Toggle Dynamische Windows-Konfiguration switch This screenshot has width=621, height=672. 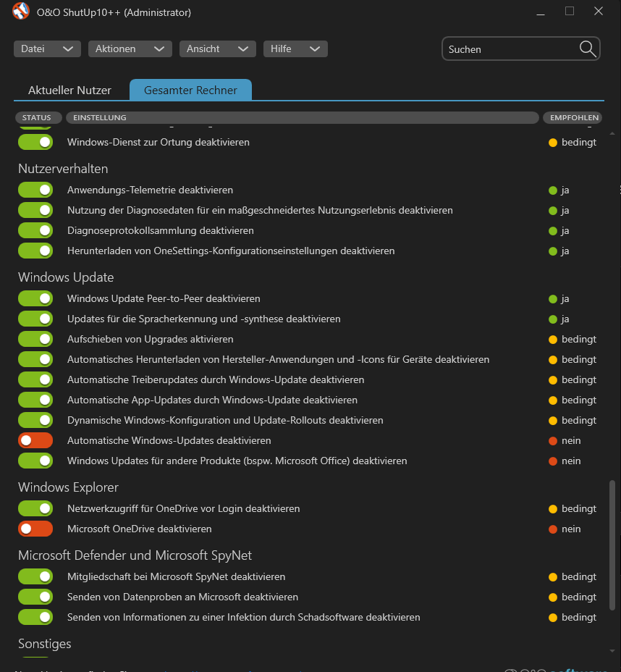coord(35,420)
